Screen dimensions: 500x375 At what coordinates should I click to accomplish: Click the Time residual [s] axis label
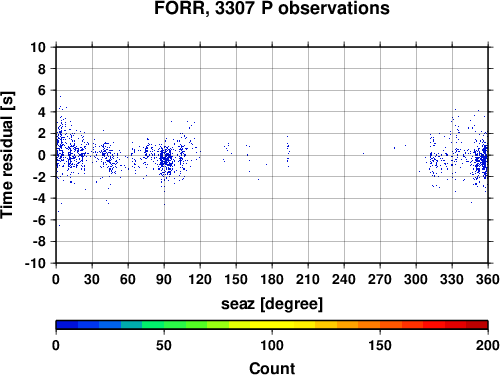click(7, 155)
